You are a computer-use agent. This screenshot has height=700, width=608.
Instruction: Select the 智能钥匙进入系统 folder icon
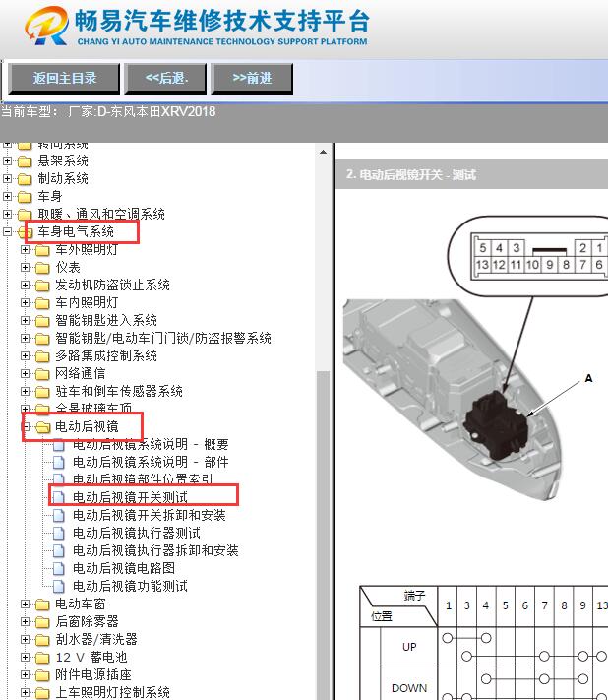coord(42,321)
